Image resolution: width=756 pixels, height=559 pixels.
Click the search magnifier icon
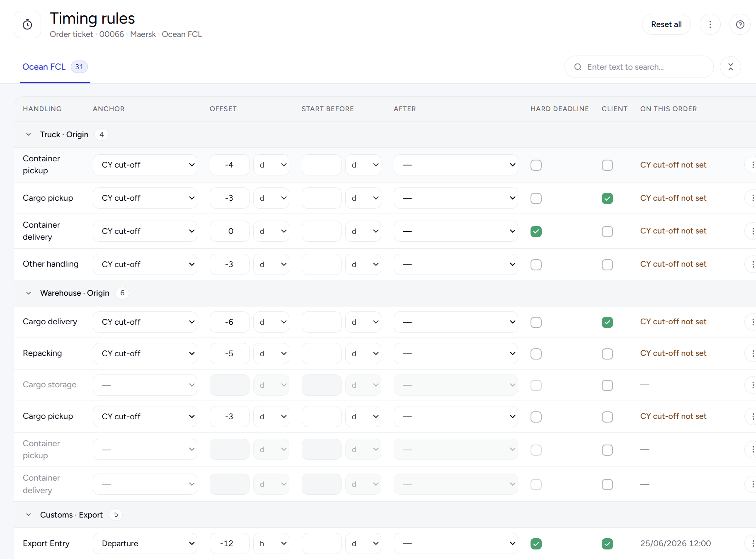(x=577, y=67)
